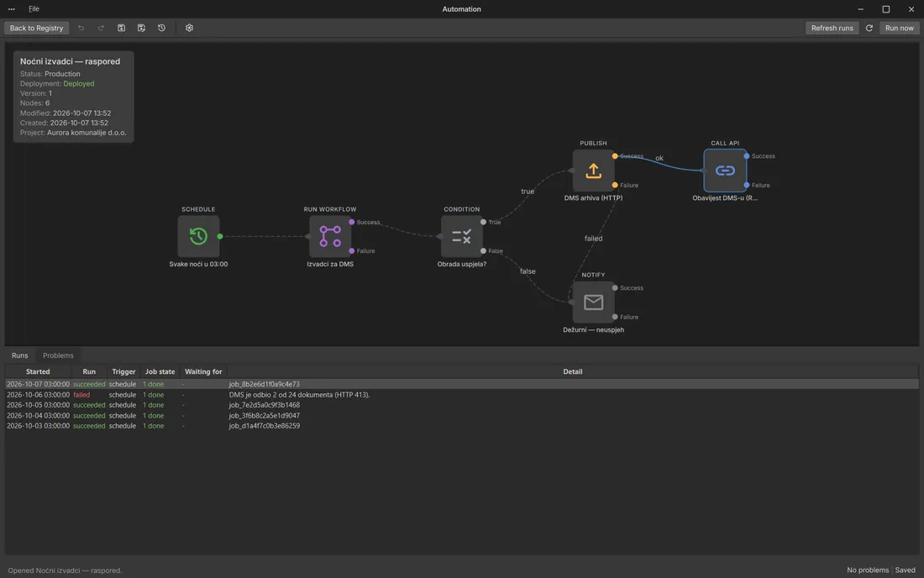Click the Detail column header
This screenshot has height=578, width=924.
pyautogui.click(x=572, y=372)
